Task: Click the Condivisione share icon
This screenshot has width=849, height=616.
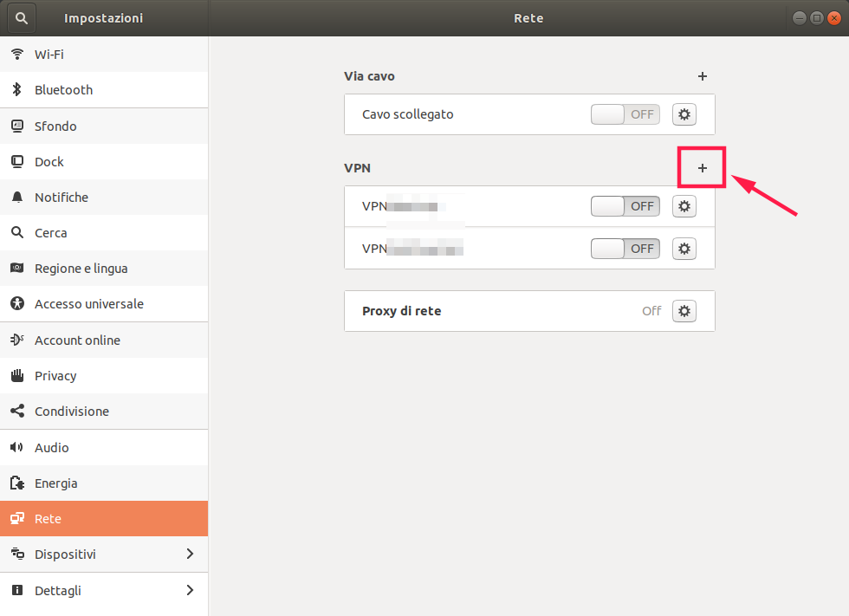Action: [17, 411]
